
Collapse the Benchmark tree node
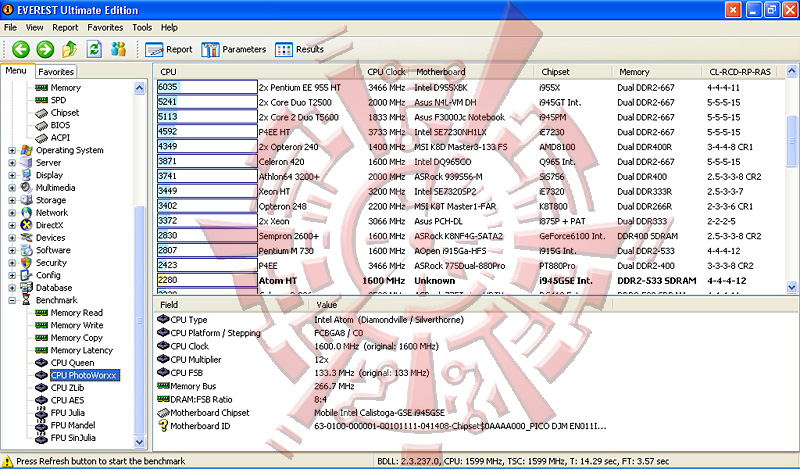pyautogui.click(x=12, y=301)
